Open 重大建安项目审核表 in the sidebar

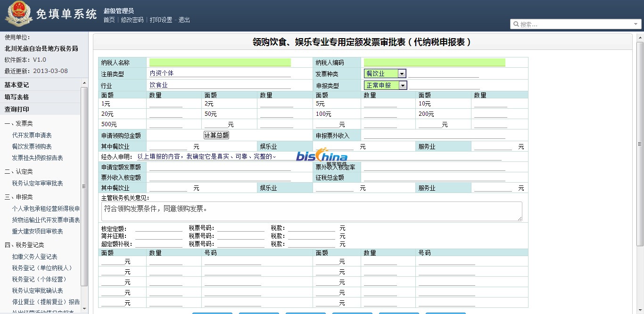(38, 231)
